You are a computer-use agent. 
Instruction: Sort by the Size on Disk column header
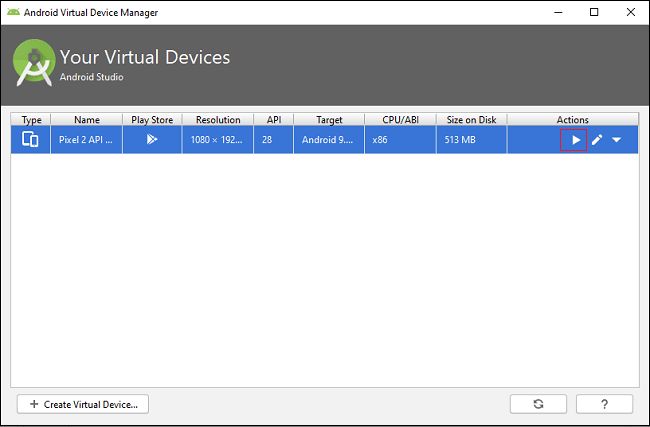[471, 120]
